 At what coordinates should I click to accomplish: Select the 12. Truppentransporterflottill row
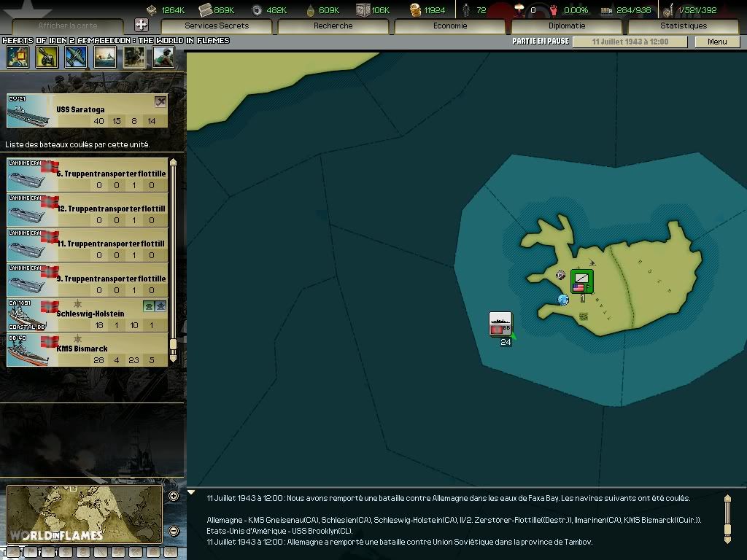click(x=88, y=209)
